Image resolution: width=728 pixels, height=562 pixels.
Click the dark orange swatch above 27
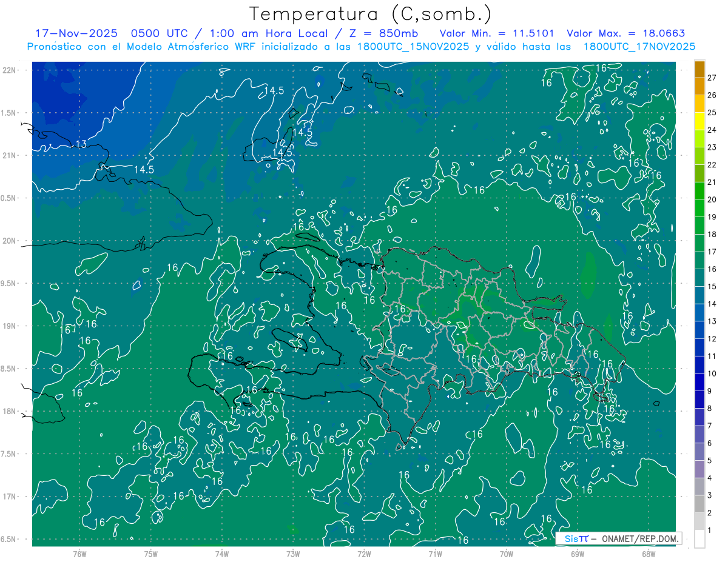click(699, 69)
